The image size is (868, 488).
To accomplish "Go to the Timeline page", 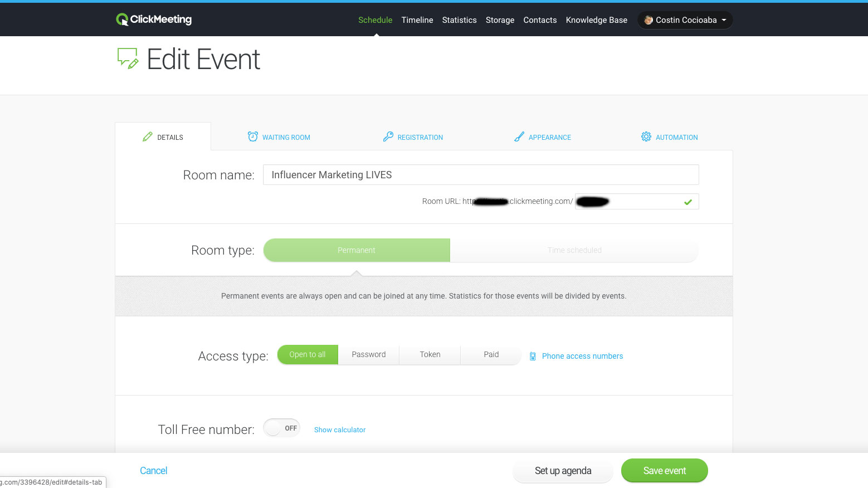I will coord(417,20).
